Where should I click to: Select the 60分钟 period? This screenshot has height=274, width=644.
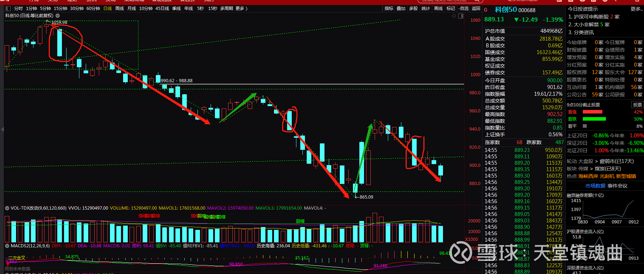pos(93,8)
